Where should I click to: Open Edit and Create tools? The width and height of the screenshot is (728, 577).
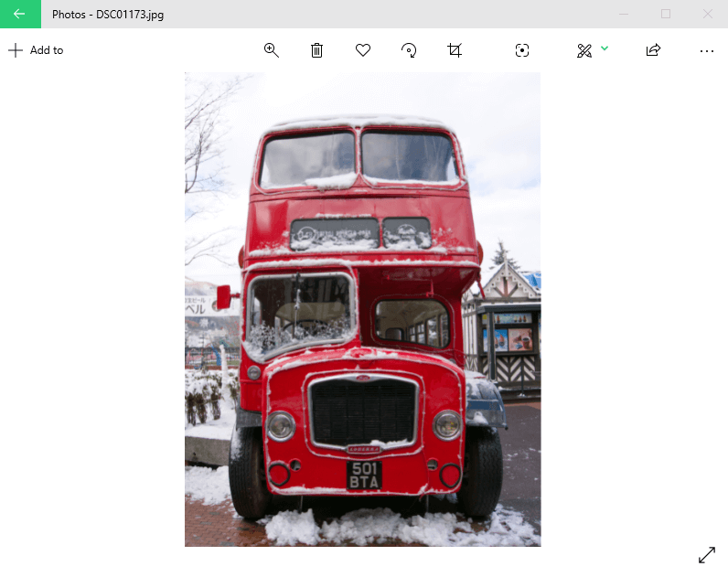[x=584, y=50]
